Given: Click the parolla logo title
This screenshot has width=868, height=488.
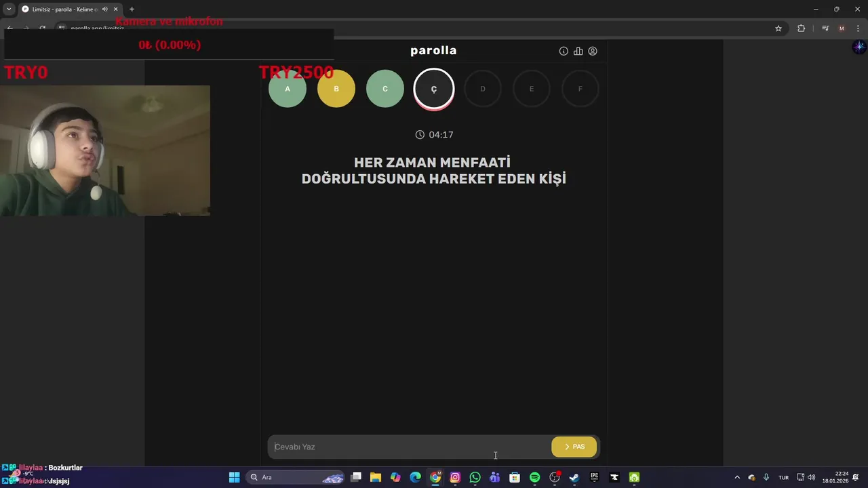Looking at the screenshot, I should [433, 51].
